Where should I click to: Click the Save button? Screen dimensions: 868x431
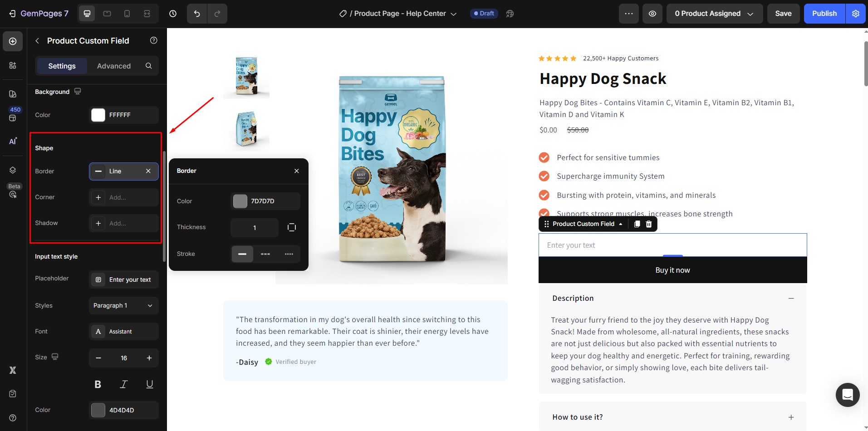point(783,14)
